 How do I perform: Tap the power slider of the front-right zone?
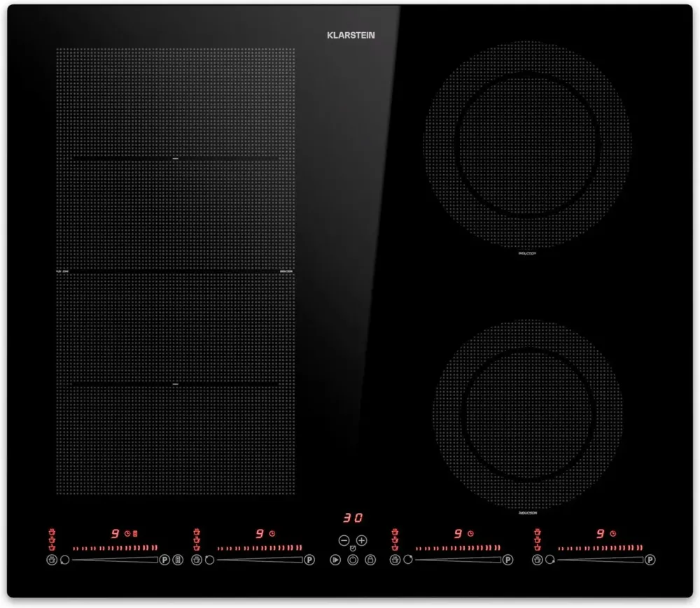[x=600, y=560]
